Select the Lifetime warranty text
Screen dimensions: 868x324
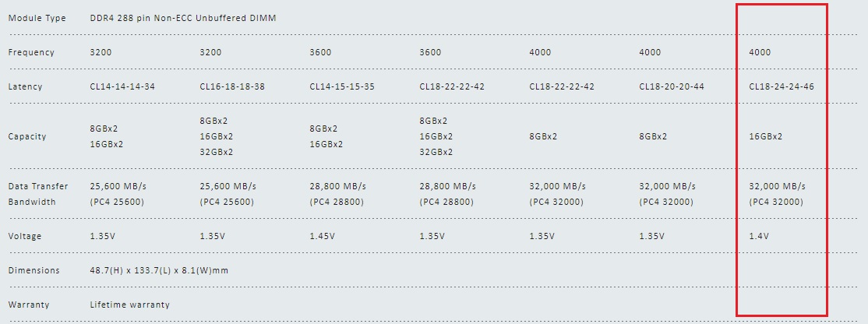[x=129, y=305]
